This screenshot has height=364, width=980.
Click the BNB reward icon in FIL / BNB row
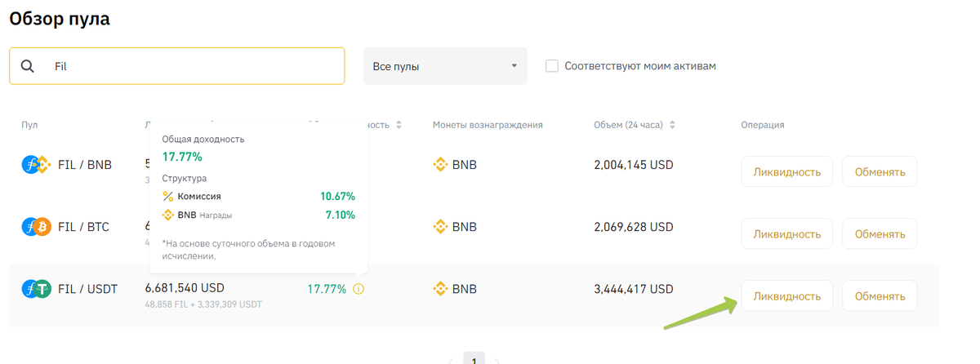click(440, 165)
